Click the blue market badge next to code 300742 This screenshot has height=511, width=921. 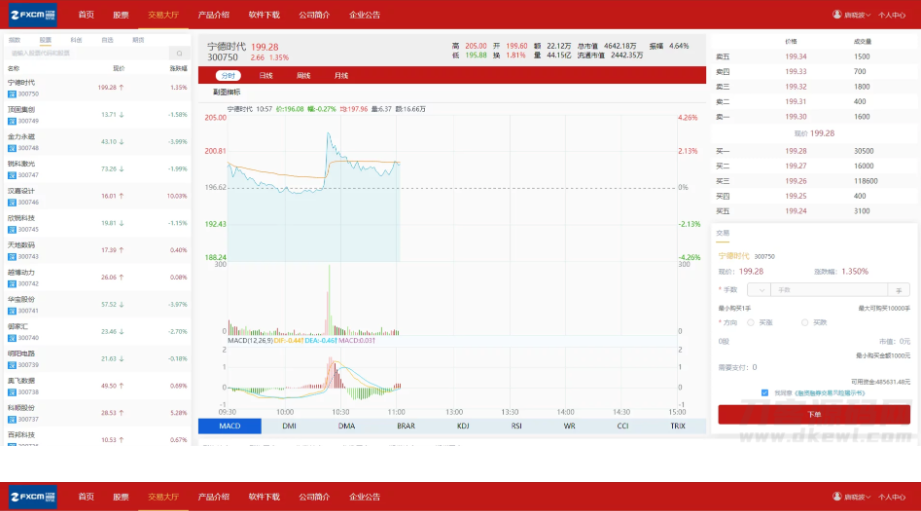[x=12, y=284]
